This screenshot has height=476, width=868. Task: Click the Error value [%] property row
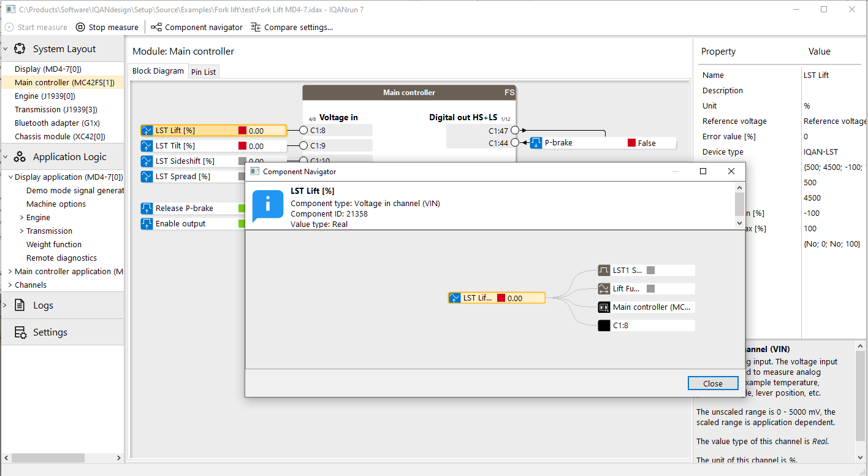tap(782, 137)
